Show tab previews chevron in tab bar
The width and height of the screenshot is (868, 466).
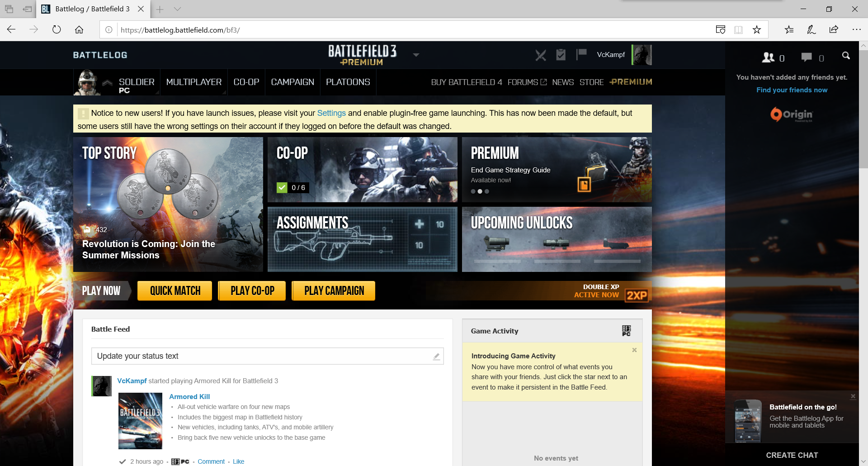tap(177, 9)
